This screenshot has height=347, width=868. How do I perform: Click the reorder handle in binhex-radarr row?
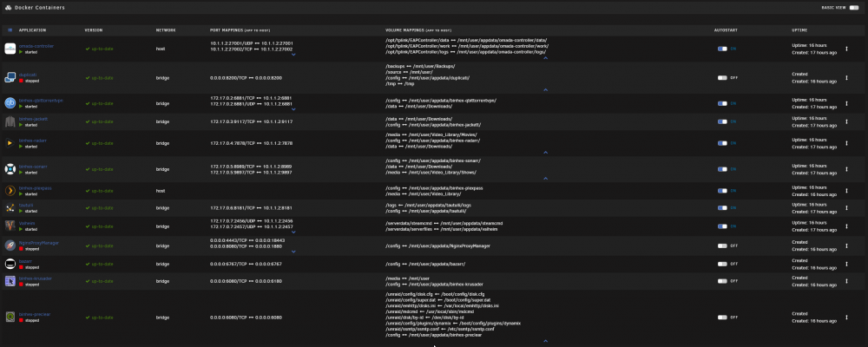846,143
